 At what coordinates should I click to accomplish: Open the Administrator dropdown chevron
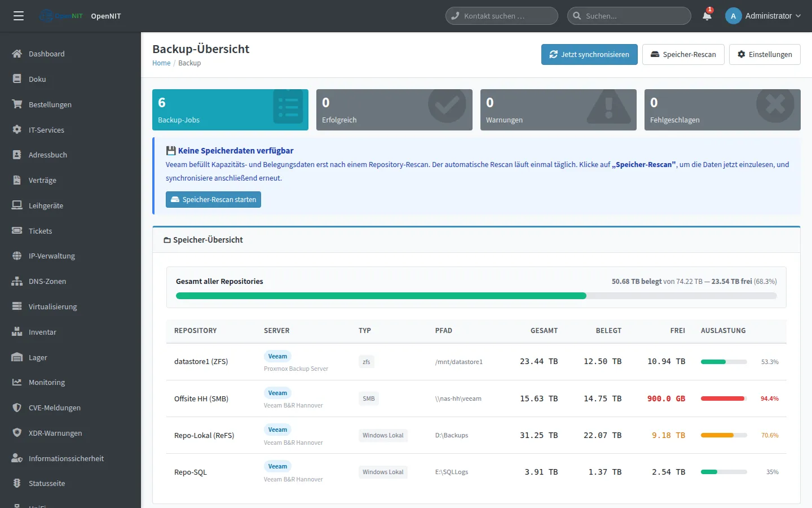pos(798,16)
